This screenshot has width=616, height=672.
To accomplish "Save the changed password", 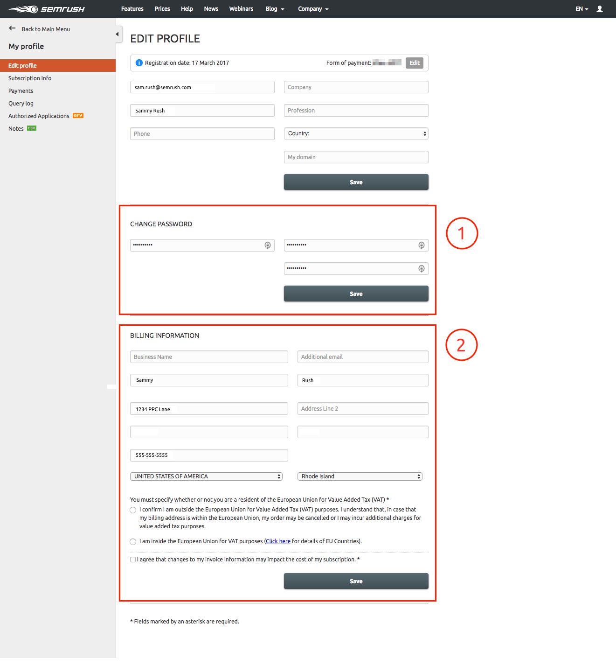I will pos(356,294).
